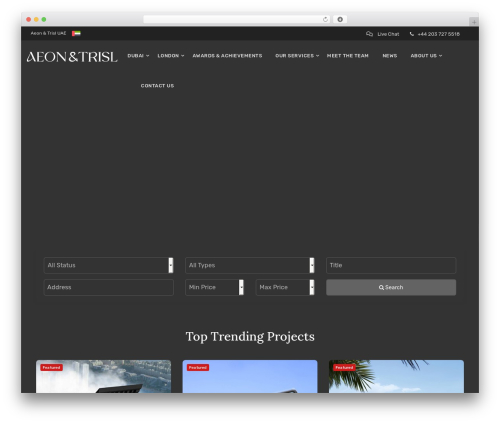This screenshot has width=500, height=423.
Task: Click the red macOS close button
Action: [29, 20]
